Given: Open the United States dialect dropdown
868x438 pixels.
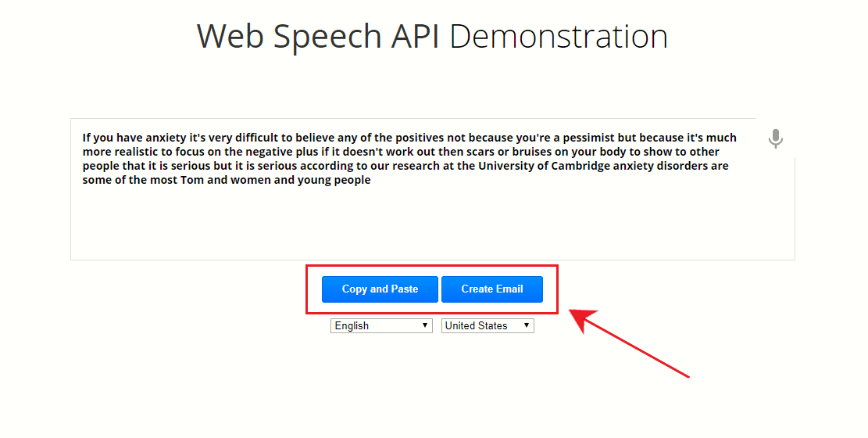Looking at the screenshot, I should coord(487,326).
